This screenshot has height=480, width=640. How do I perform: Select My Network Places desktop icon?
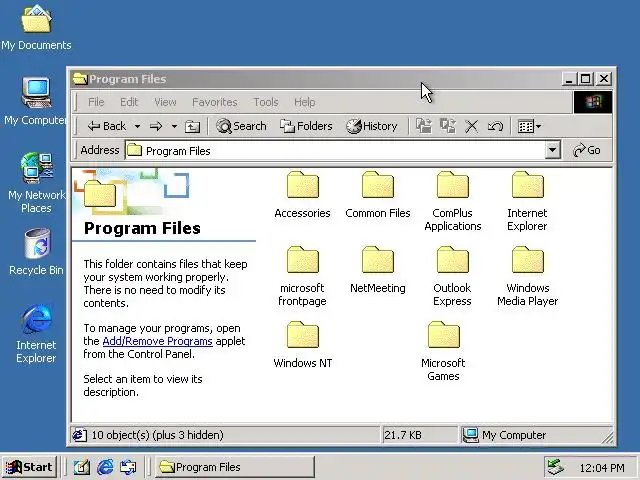pos(36,183)
